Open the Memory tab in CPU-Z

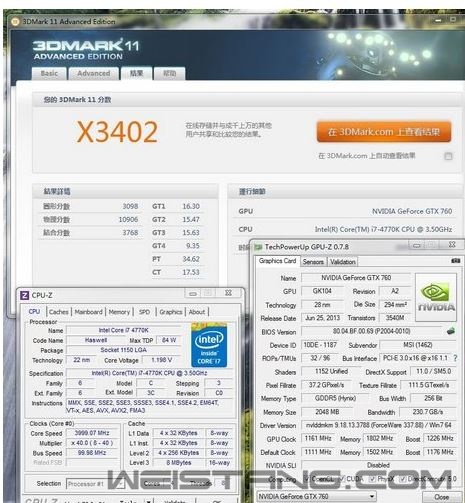coord(119,312)
